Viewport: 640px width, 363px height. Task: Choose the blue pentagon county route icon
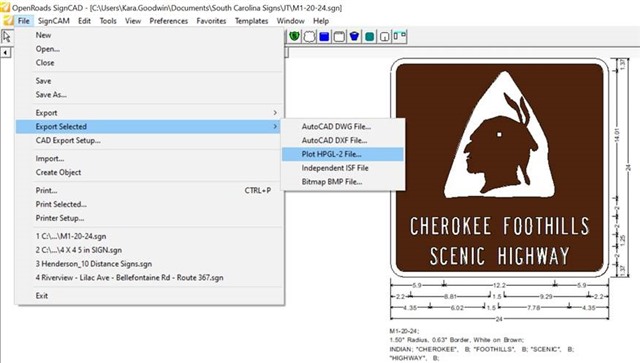coord(354,37)
